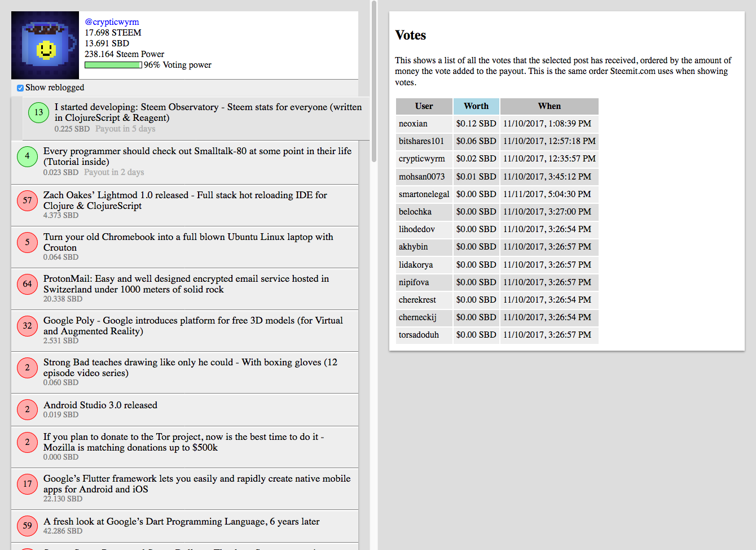Viewport: 756px width, 550px height.
Task: Click vote badge beside Strong Bad post
Action: tap(27, 368)
